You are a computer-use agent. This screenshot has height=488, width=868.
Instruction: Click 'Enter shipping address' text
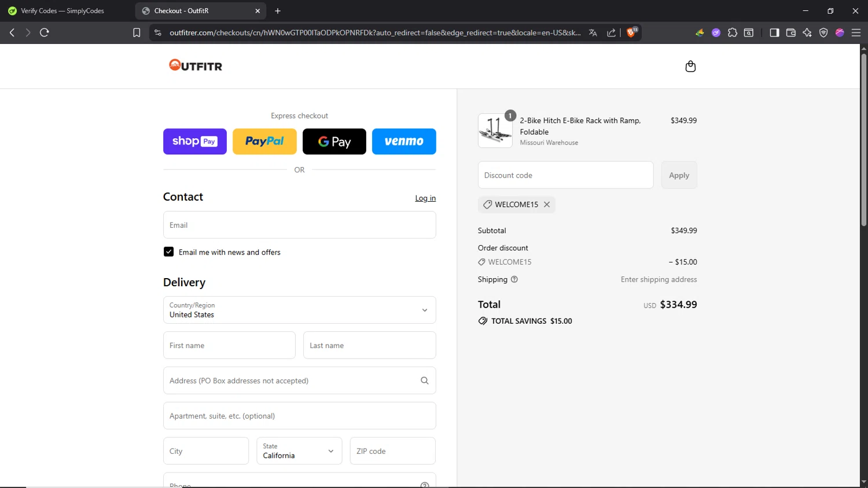pos(659,279)
